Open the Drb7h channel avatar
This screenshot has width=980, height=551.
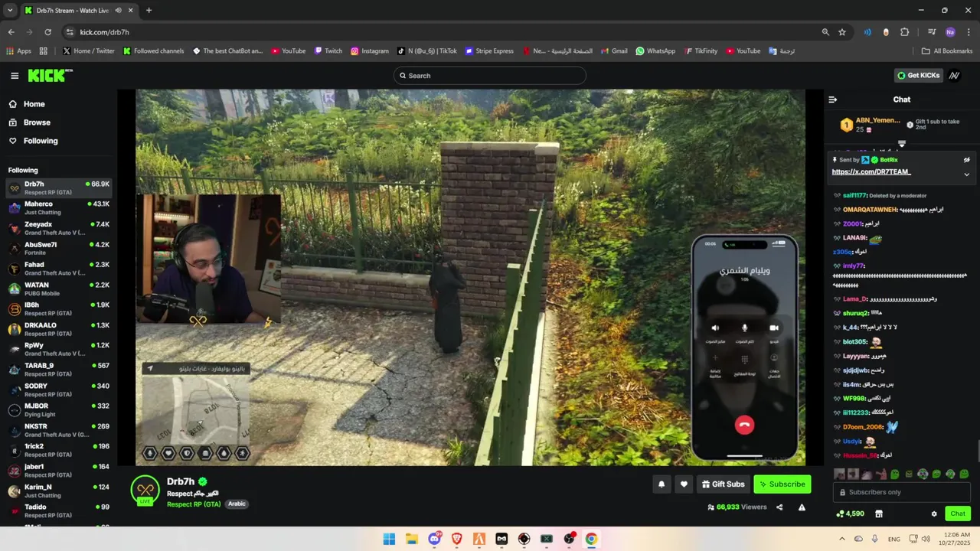coord(145,491)
